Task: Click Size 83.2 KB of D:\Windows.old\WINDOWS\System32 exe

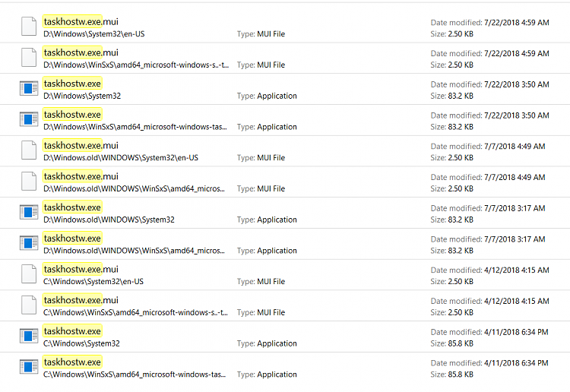Action: click(452, 220)
